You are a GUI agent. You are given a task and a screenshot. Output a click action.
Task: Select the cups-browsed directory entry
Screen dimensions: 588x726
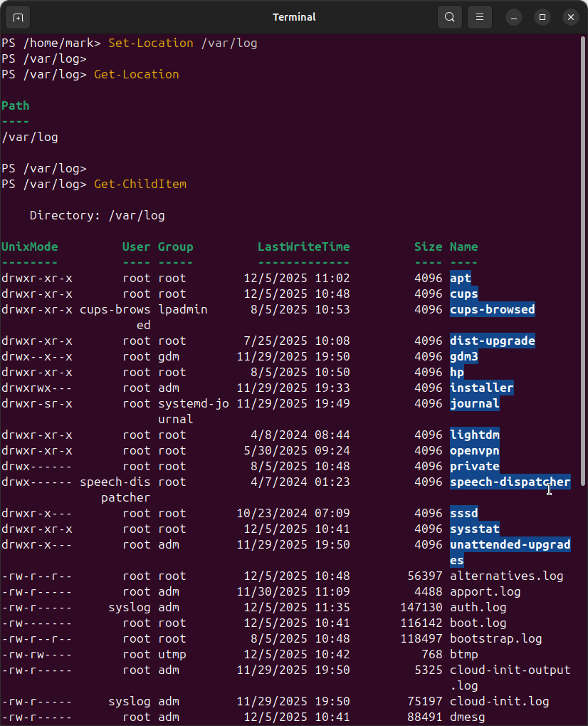tap(492, 309)
